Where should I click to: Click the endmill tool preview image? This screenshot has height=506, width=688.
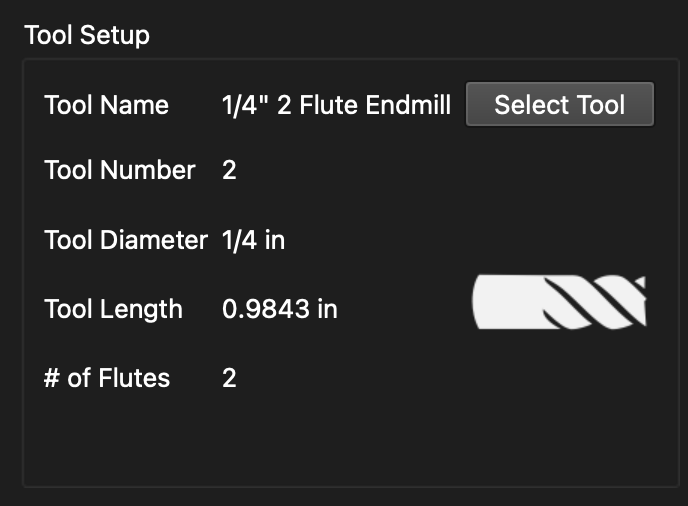[559, 302]
